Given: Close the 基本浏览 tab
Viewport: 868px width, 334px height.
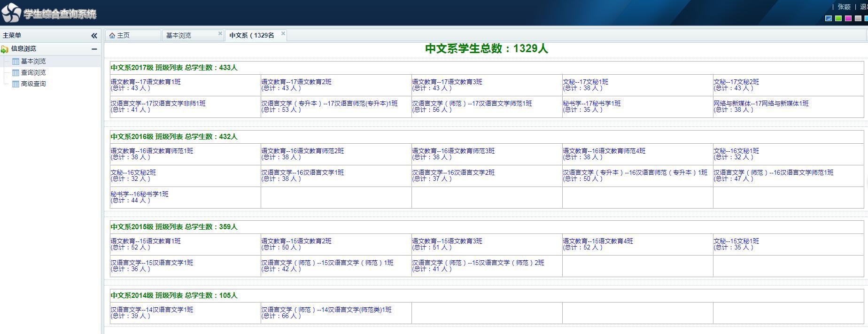Looking at the screenshot, I should [220, 33].
